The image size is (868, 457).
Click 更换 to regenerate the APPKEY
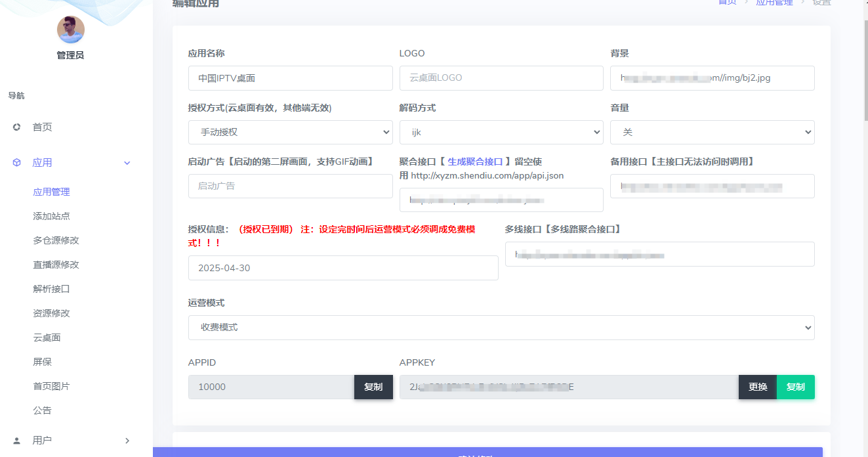[757, 387]
